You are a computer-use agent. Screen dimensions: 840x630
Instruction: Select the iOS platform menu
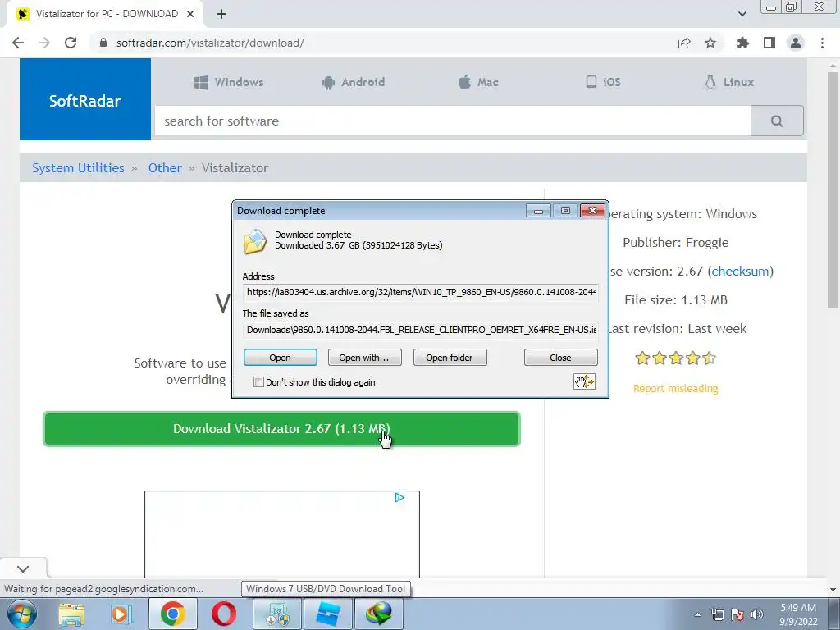tap(603, 83)
